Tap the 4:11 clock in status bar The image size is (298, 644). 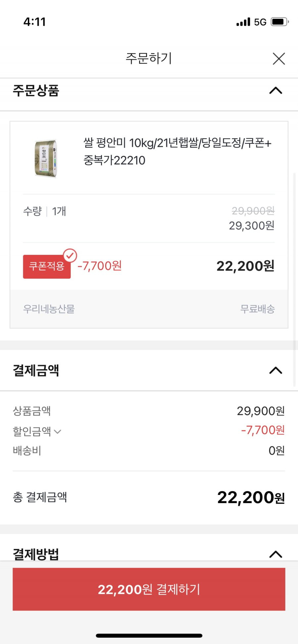click(34, 22)
